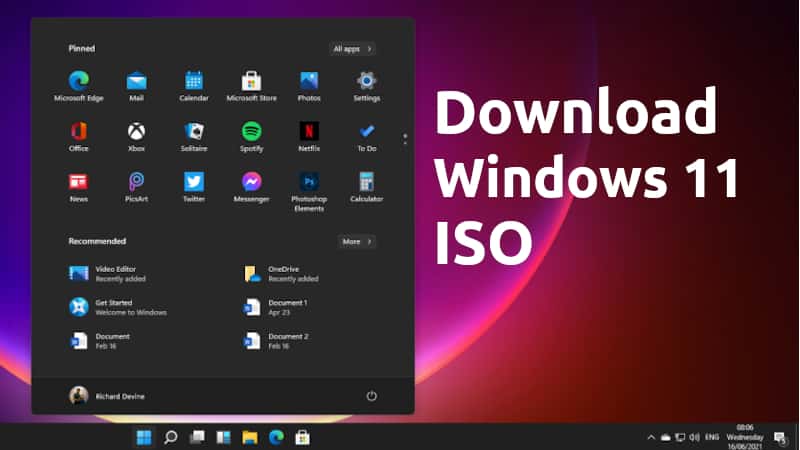Launch the Photos app
This screenshot has width=800, height=450.
point(309,86)
